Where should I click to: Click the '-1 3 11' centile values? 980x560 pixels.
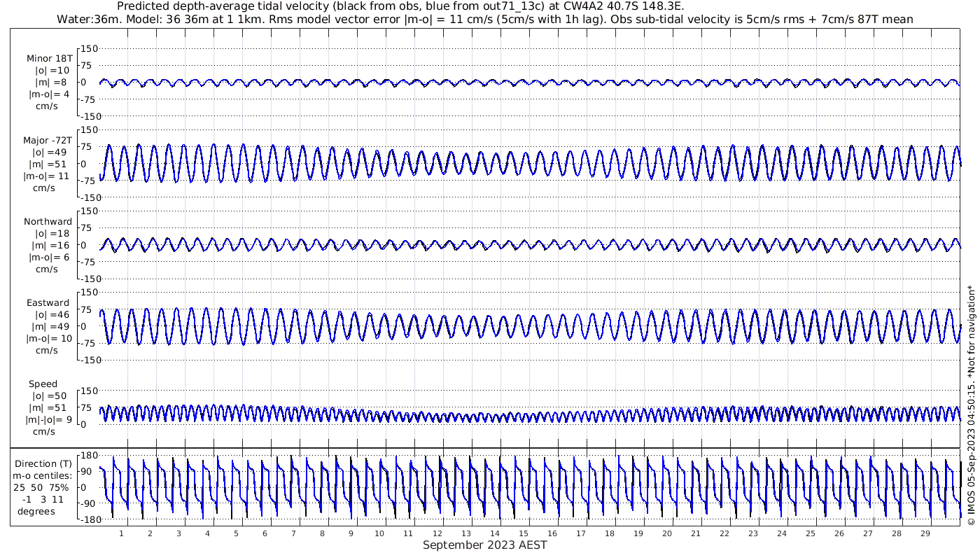(42, 499)
